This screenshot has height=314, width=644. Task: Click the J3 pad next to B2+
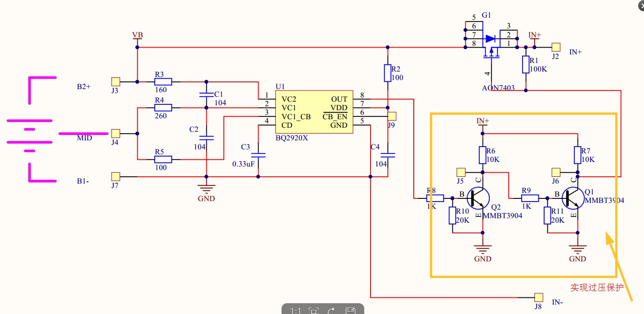pyautogui.click(x=116, y=81)
